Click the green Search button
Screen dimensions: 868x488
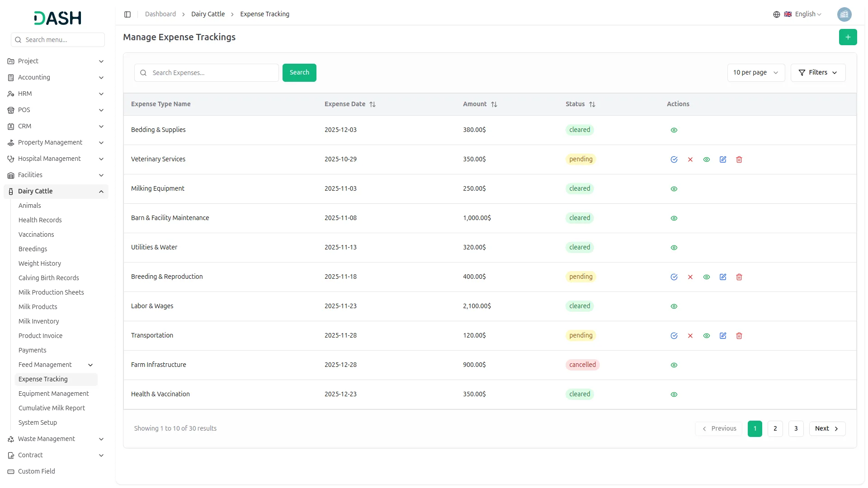click(299, 73)
